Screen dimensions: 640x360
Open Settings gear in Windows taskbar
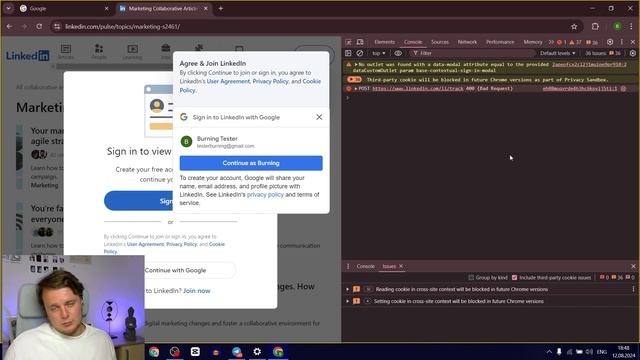pyautogui.click(x=257, y=351)
